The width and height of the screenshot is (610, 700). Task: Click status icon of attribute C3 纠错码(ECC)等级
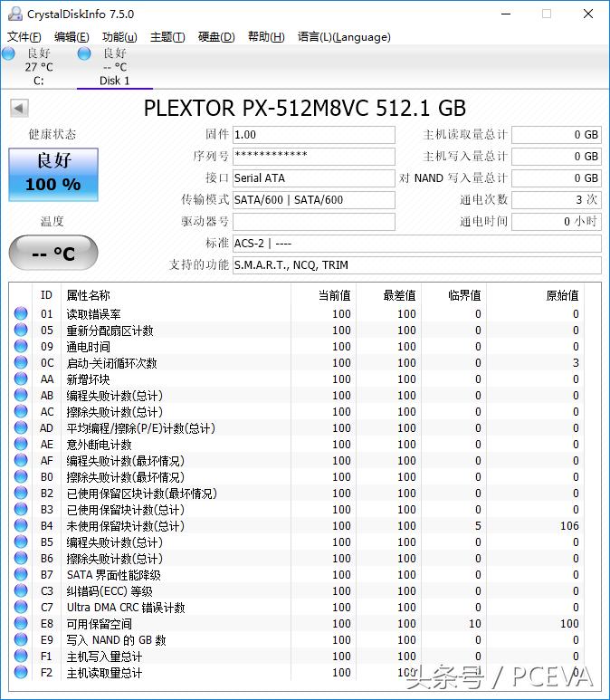(21, 590)
